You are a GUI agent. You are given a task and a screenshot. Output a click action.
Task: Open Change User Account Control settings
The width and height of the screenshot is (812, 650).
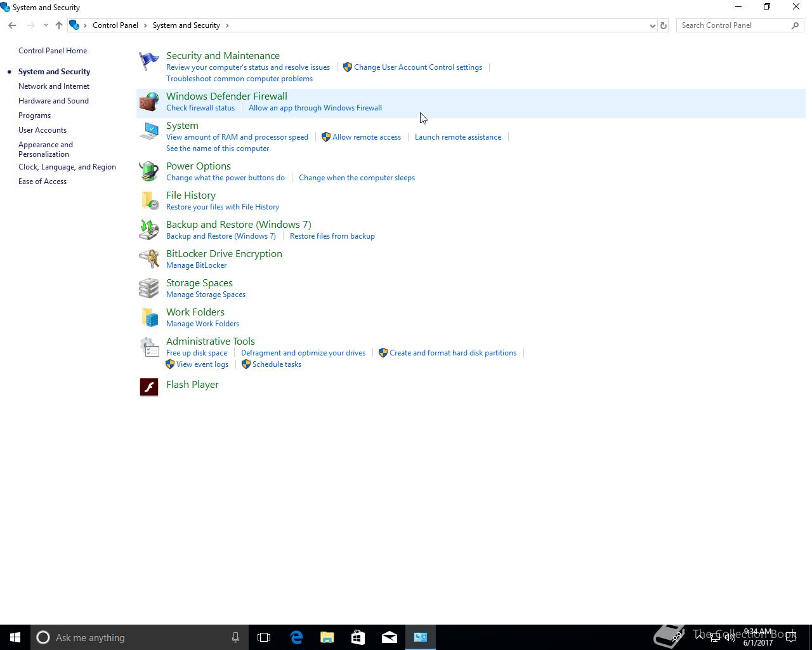(x=418, y=67)
